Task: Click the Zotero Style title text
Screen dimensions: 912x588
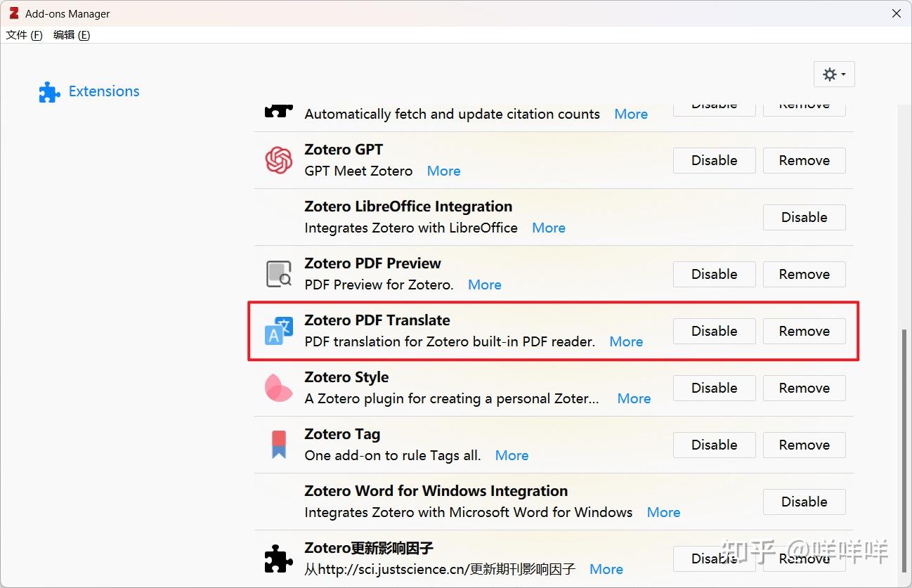Action: point(346,377)
